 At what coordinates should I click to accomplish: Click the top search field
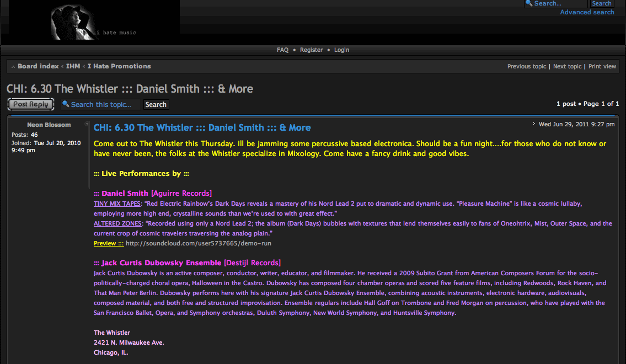pos(556,4)
